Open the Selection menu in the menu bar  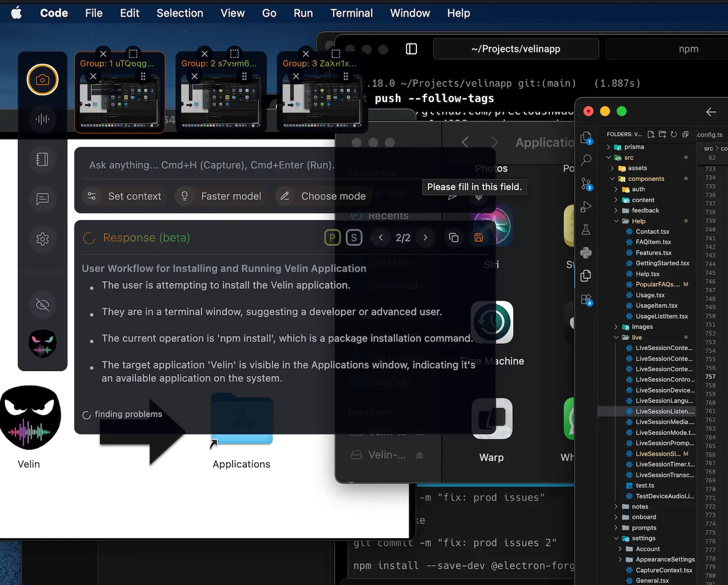(x=179, y=13)
